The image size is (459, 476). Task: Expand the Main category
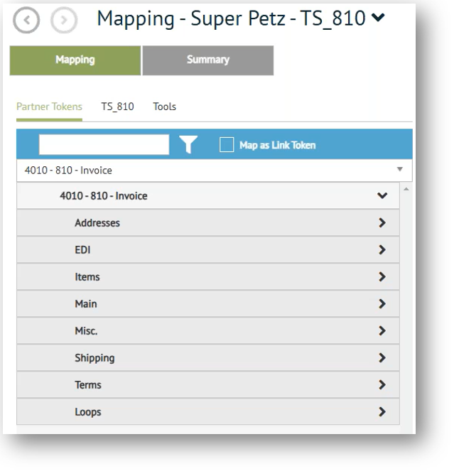tap(382, 304)
